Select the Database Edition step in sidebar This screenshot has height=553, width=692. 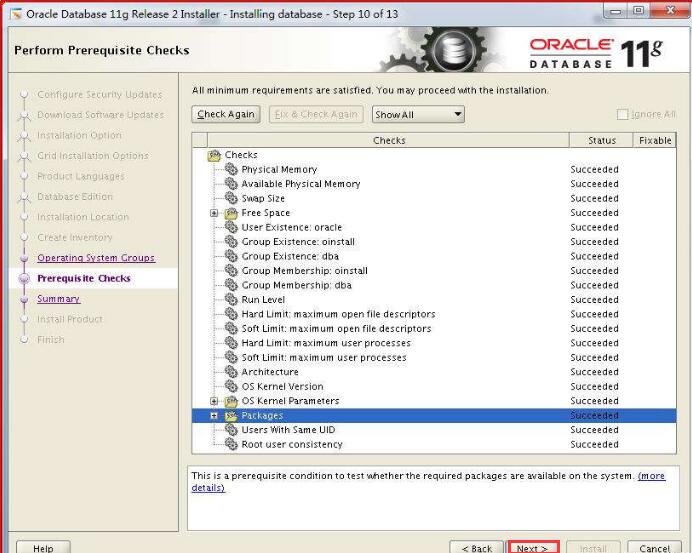tap(75, 196)
